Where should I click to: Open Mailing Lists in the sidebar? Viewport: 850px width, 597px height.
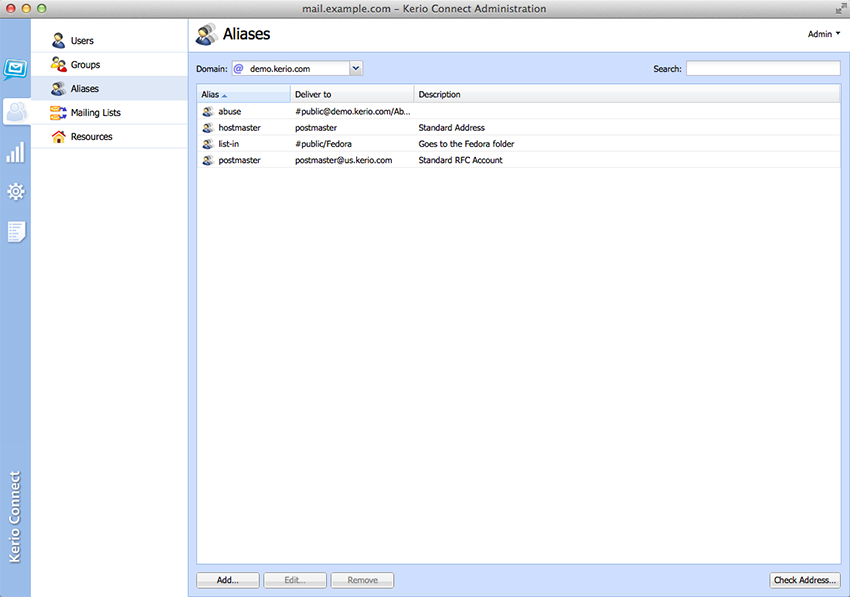click(95, 113)
